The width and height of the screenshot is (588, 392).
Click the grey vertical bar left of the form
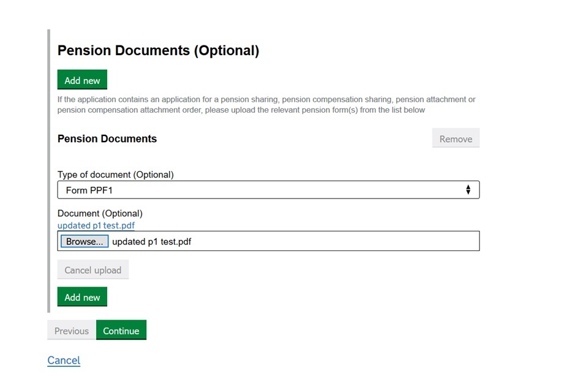[x=49, y=171]
